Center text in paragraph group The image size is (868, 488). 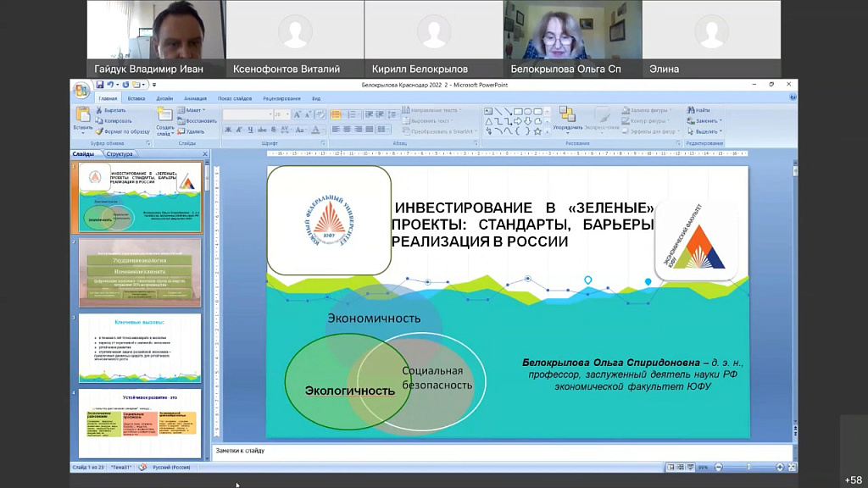coord(347,130)
